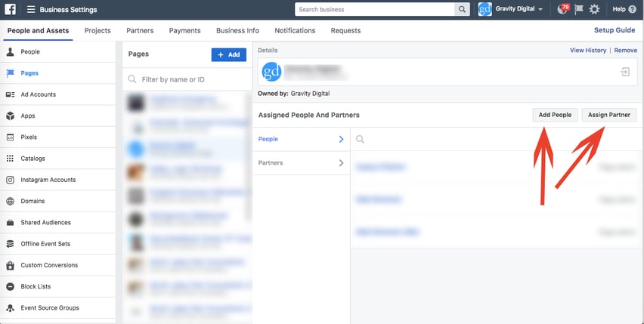Click the Custom Conversions bag icon
The height and width of the screenshot is (324, 644).
click(11, 265)
